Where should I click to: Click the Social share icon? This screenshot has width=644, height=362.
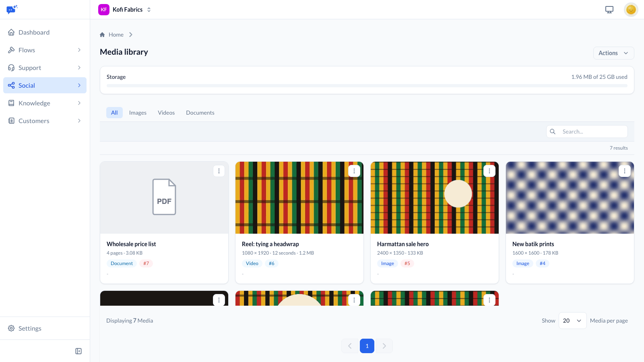click(11, 85)
